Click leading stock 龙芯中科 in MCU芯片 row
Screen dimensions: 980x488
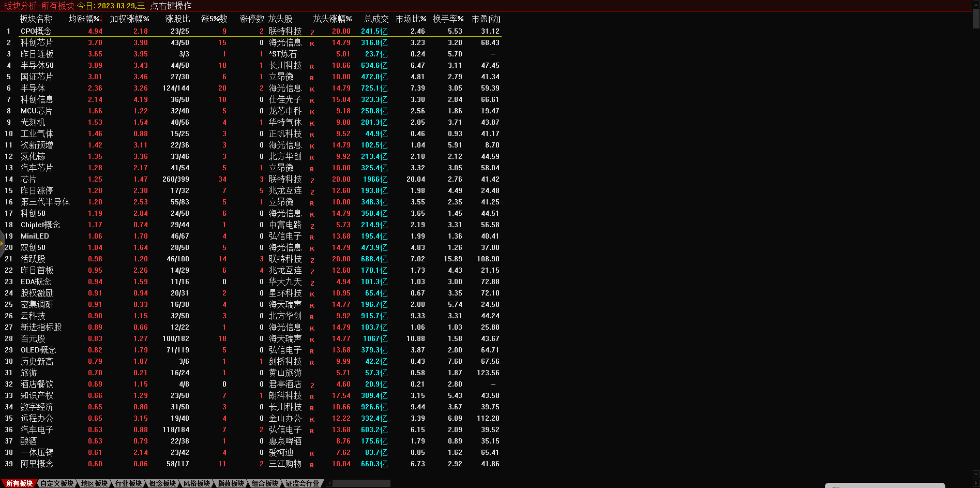point(285,111)
